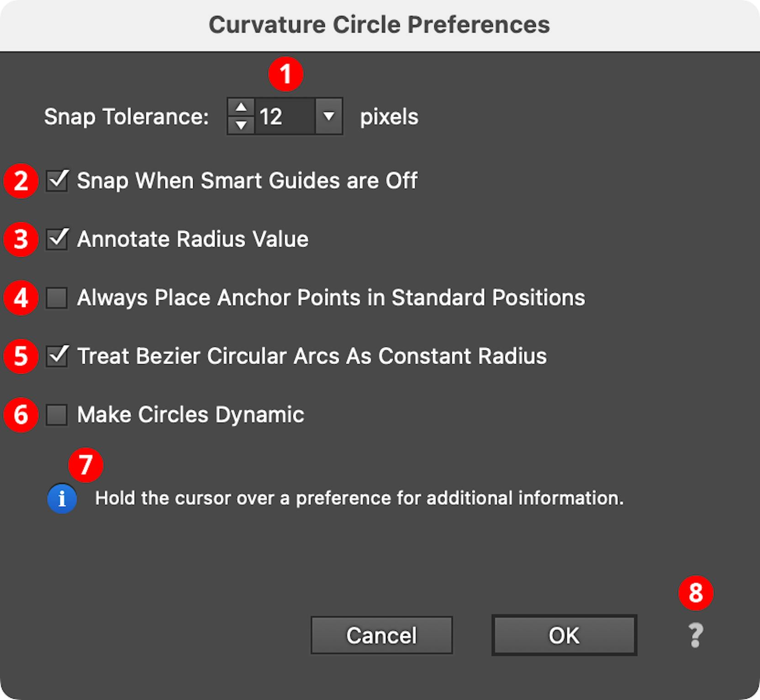Image resolution: width=760 pixels, height=700 pixels.
Task: Uncheck Snap When Smart Guides are Off
Action: pos(57,180)
